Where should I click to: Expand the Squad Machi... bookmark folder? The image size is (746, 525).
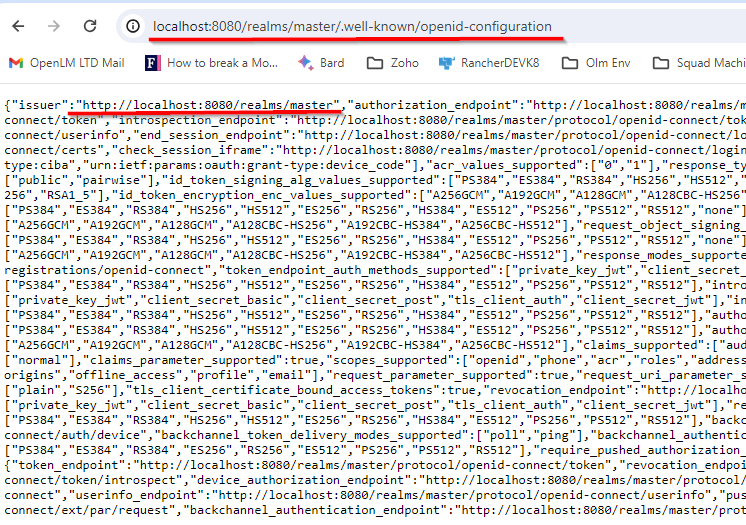pyautogui.click(x=700, y=62)
